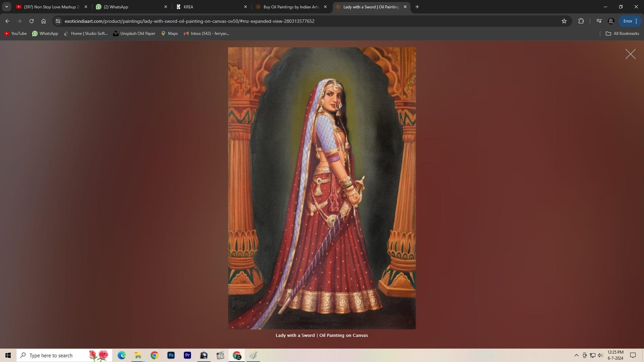Open Photoshop from the taskbar
Viewport: 644px width, 362px height.
pos(171,355)
